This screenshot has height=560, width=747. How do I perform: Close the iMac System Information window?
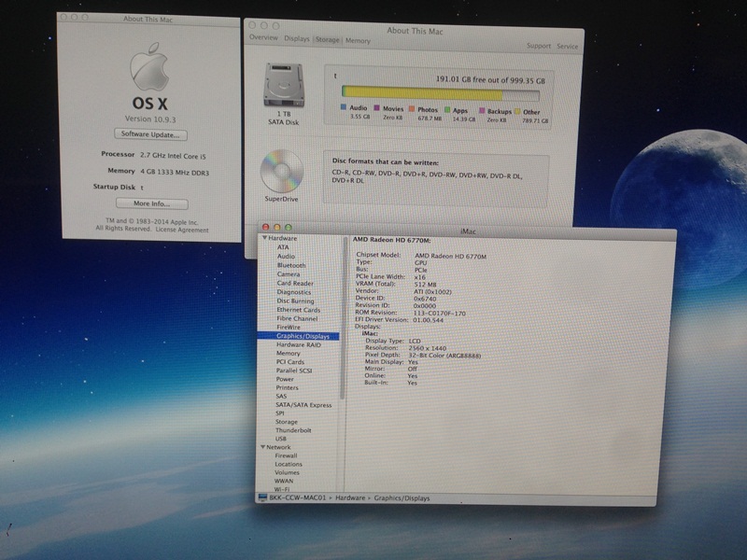[x=266, y=227]
